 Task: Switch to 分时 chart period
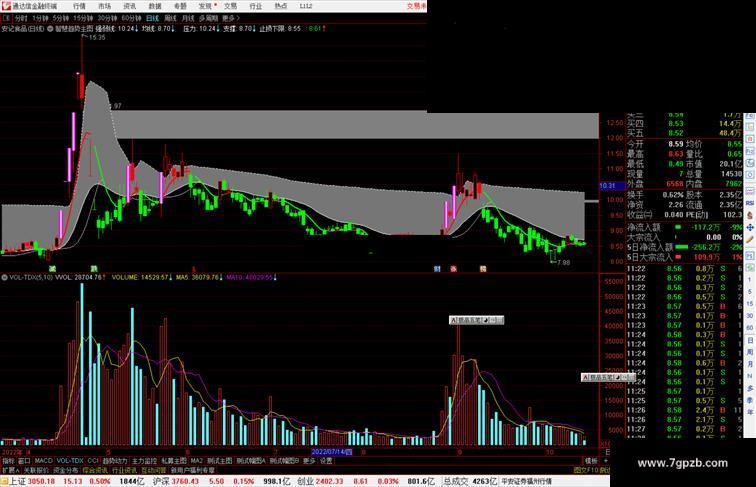click(21, 18)
